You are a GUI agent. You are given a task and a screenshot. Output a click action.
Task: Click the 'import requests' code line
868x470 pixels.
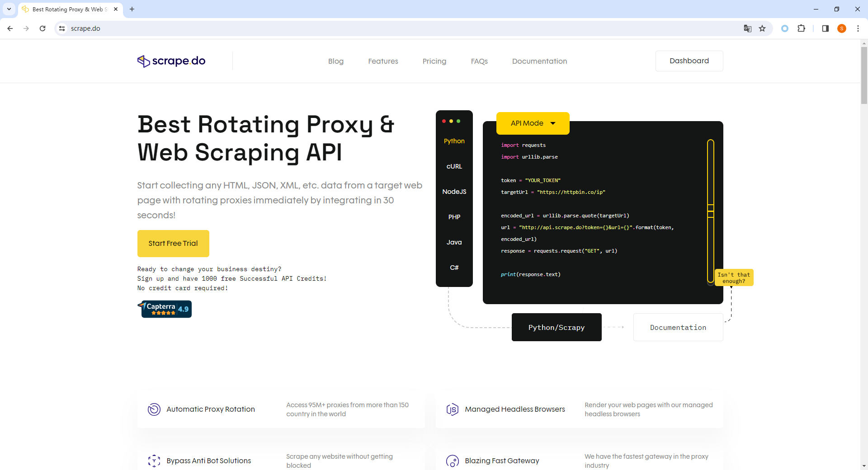tap(524, 145)
